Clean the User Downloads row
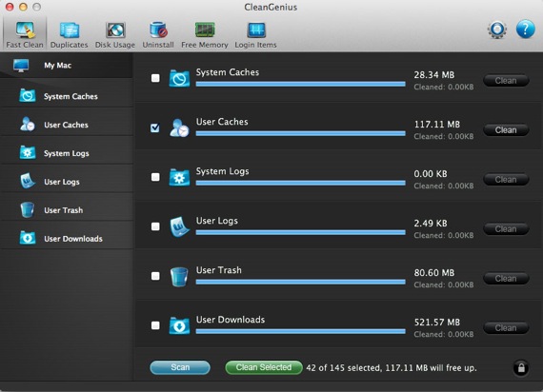The width and height of the screenshot is (543, 392). [x=506, y=328]
